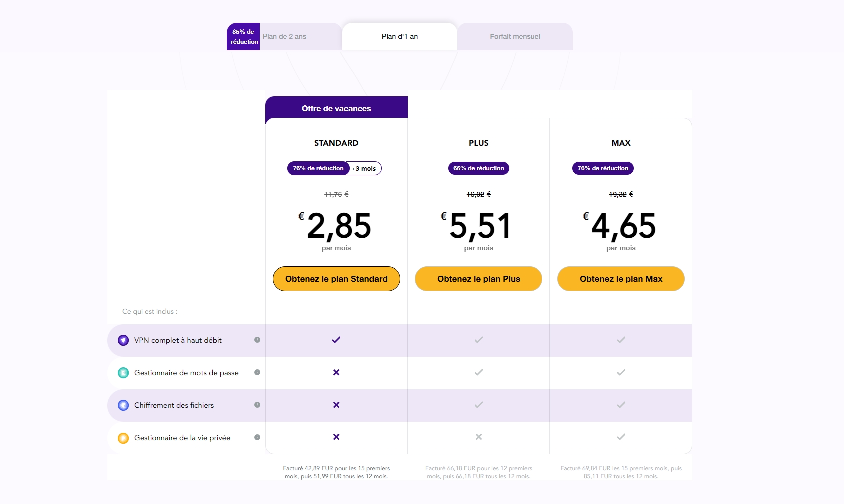Click the +3 mois badge on Standard
Screen dimensions: 844x504
coord(364,168)
